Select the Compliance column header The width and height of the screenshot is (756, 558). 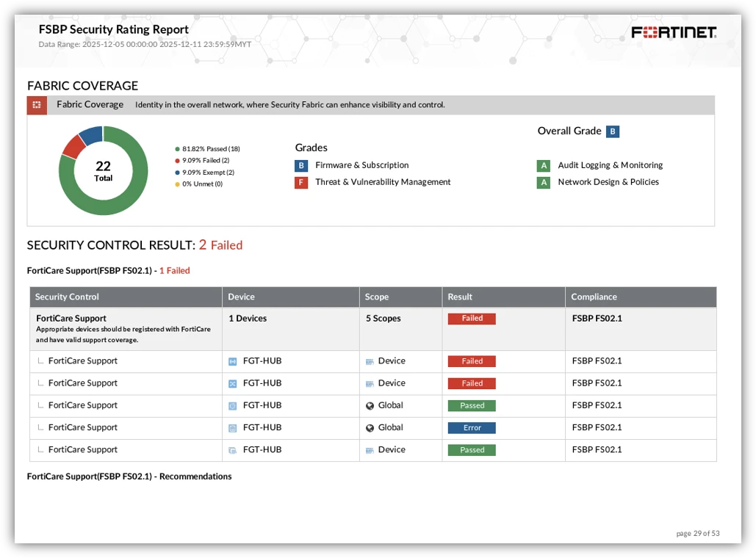[x=641, y=297]
